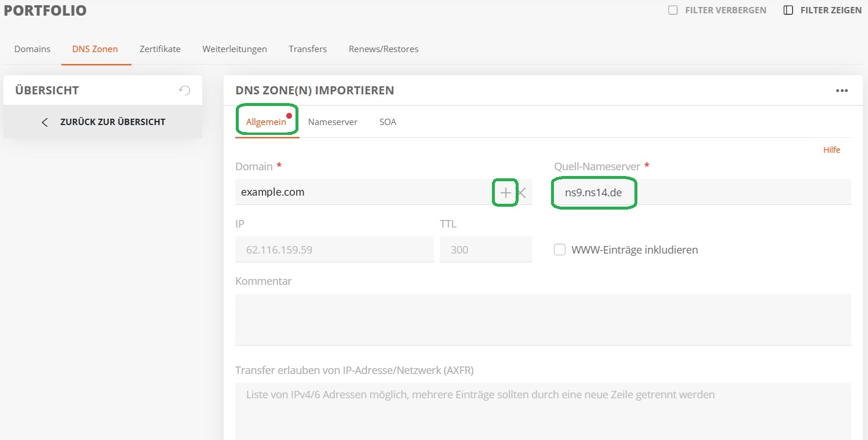Open the Nameserver sub-tab
868x440 pixels.
pyautogui.click(x=333, y=122)
